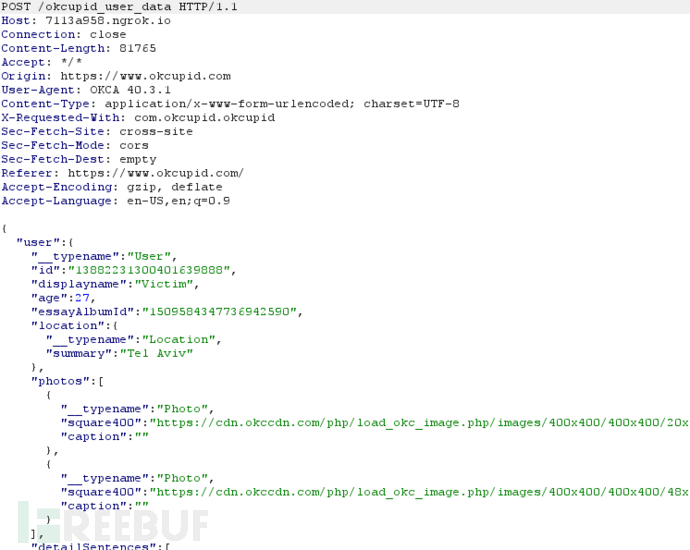Click the Sec-Fetch-Site: cross-site header
Screen dimensions: 690x550
97,132
